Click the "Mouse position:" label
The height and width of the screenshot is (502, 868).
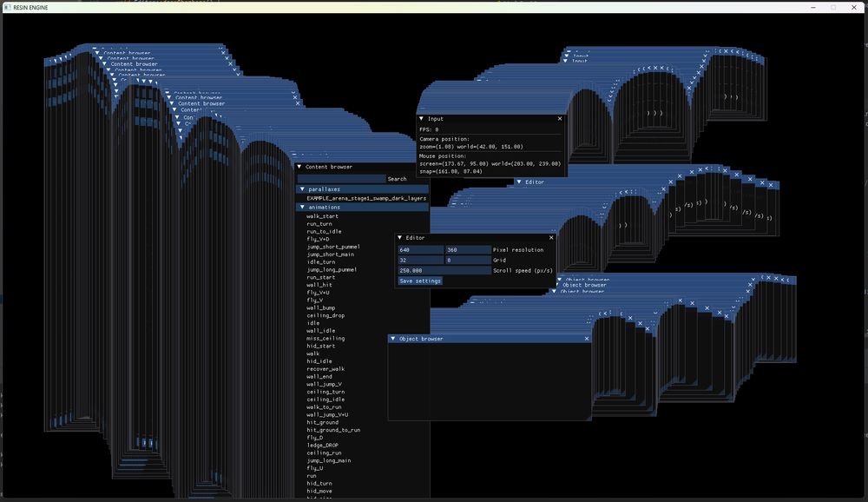[x=443, y=156]
